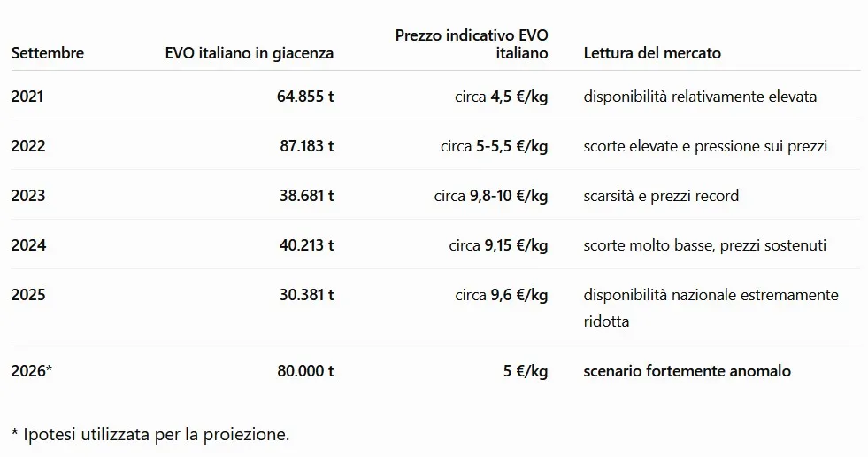
Task: Click the Settembre column header
Action: (48, 53)
